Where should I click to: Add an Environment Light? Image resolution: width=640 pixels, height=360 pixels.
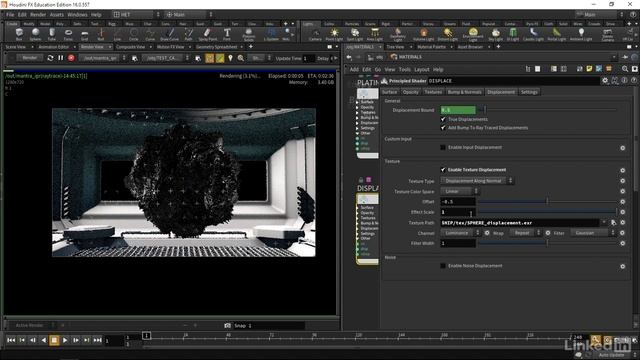pos(473,34)
